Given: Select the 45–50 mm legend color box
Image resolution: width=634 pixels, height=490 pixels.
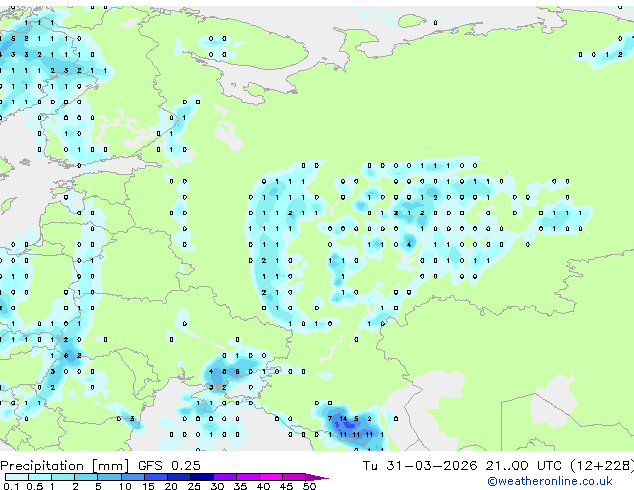Looking at the screenshot, I should coord(294,477).
